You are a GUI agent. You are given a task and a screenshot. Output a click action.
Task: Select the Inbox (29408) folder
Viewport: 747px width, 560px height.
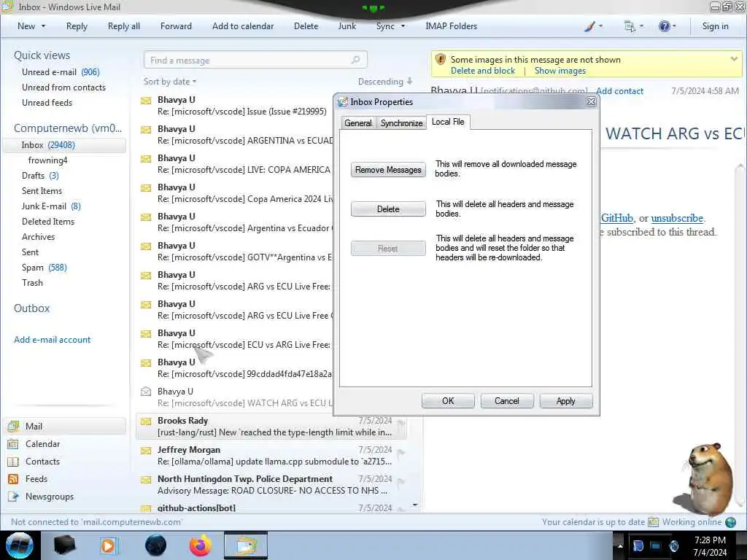click(x=65, y=145)
